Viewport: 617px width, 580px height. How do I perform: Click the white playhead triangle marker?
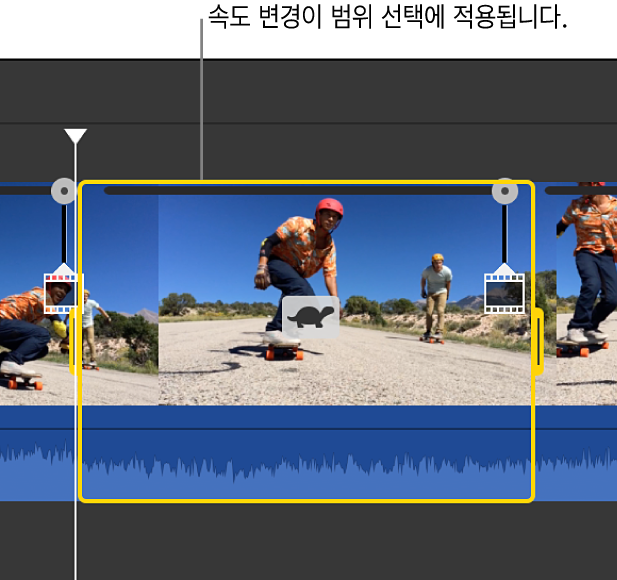(76, 136)
